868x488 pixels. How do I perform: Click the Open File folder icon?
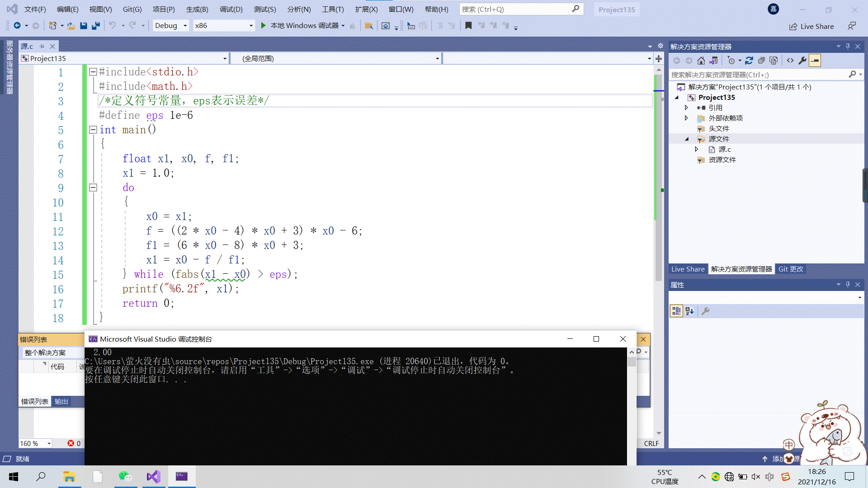[71, 26]
